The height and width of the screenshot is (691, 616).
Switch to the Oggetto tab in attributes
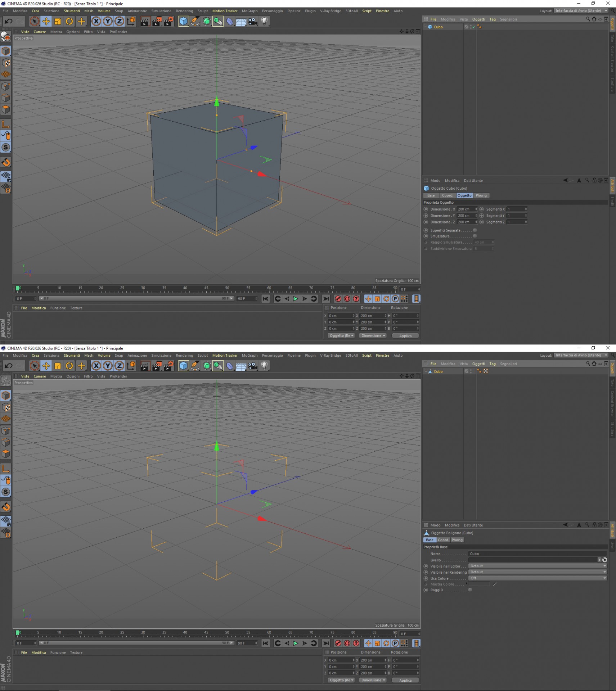point(464,195)
